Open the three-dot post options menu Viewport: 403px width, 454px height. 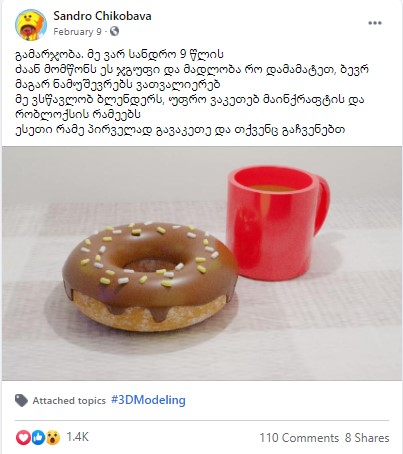375,23
